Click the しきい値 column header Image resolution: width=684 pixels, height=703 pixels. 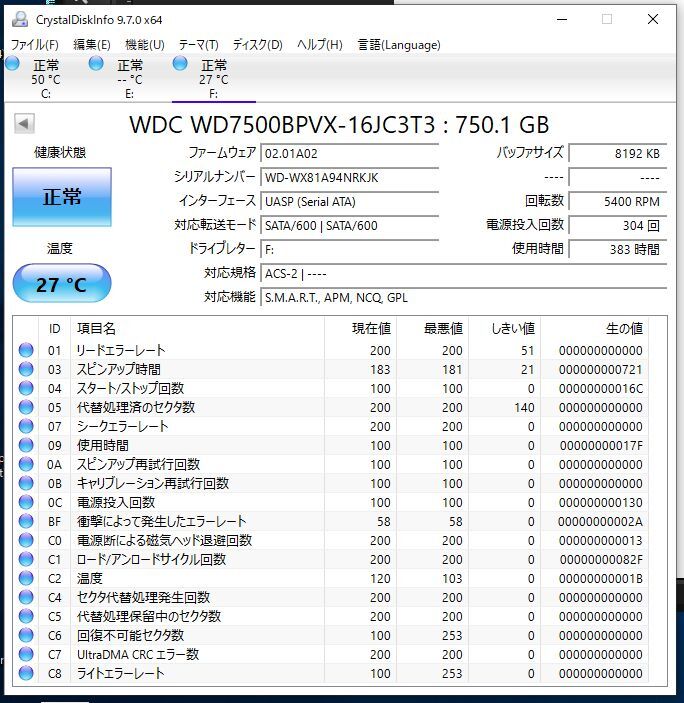(505, 329)
